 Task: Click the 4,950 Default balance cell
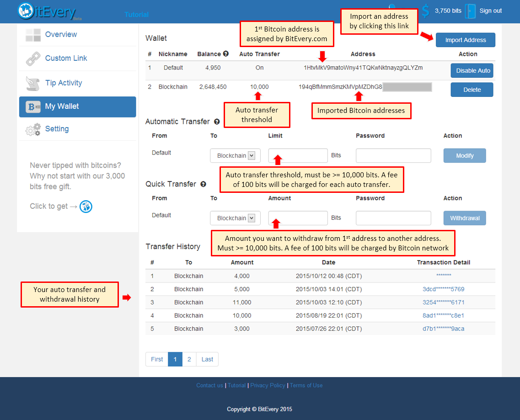tap(213, 68)
